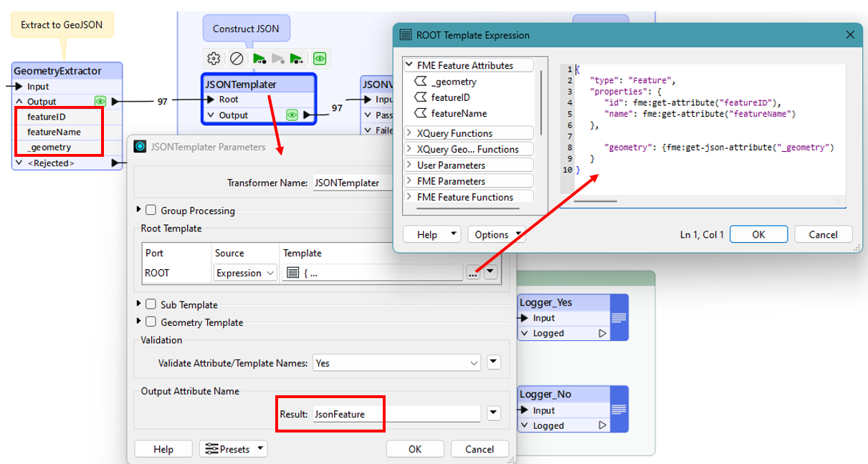Open the Template field options arrow menu
Viewport: 868px width, 464px height.
coord(490,272)
